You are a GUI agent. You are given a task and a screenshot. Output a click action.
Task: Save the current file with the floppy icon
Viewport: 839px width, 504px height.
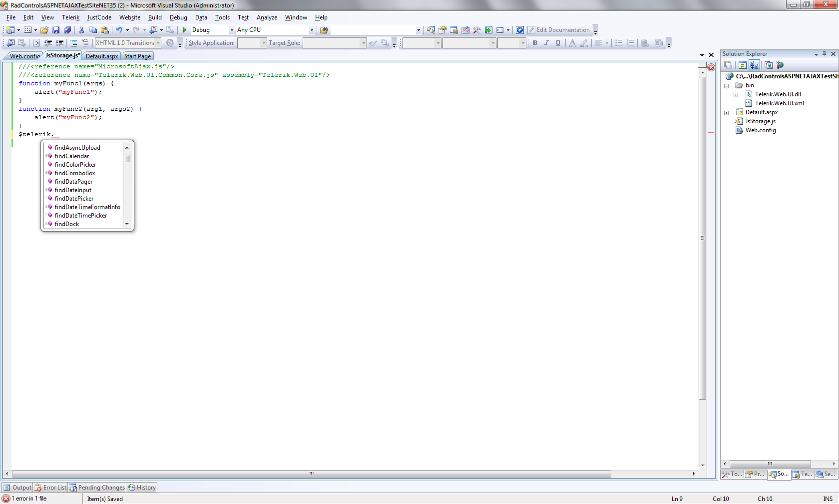pos(56,30)
